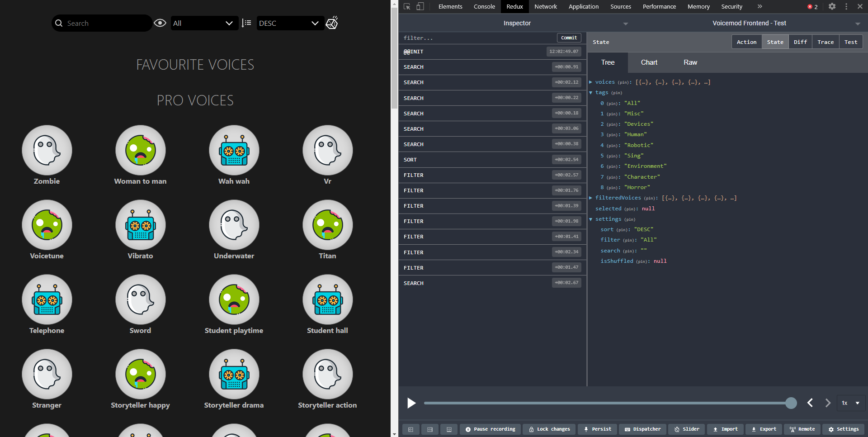Toggle Pause recording in Redux

491,429
